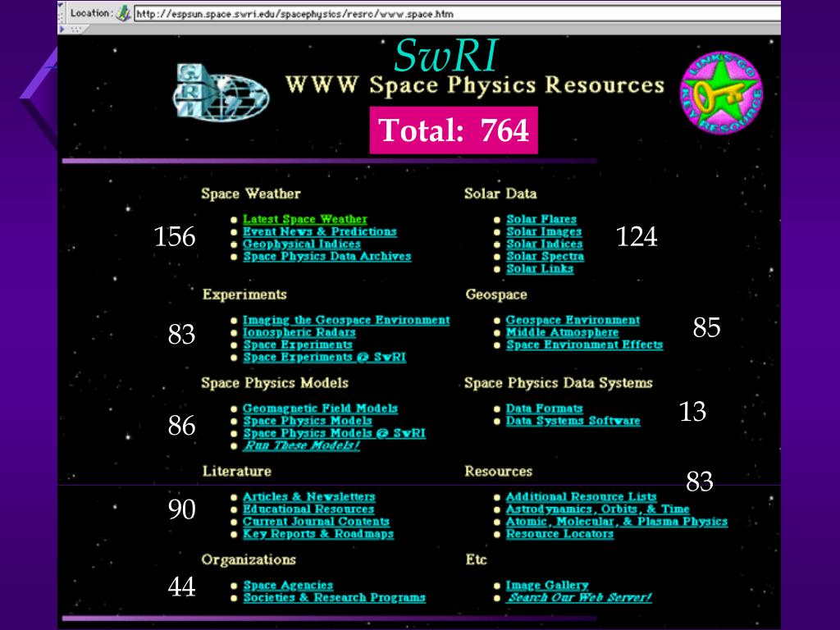The image size is (840, 630).
Task: Open Geospace Environment link
Action: point(573,320)
